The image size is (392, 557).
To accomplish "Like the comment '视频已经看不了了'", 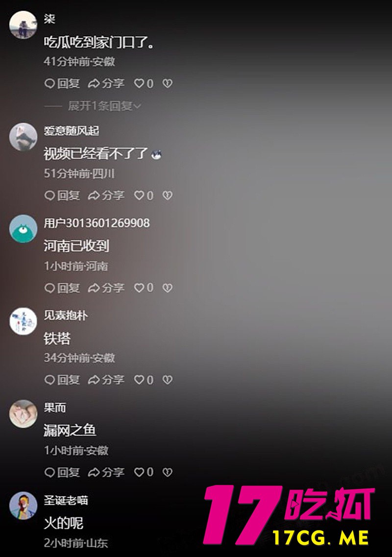I will (144, 195).
